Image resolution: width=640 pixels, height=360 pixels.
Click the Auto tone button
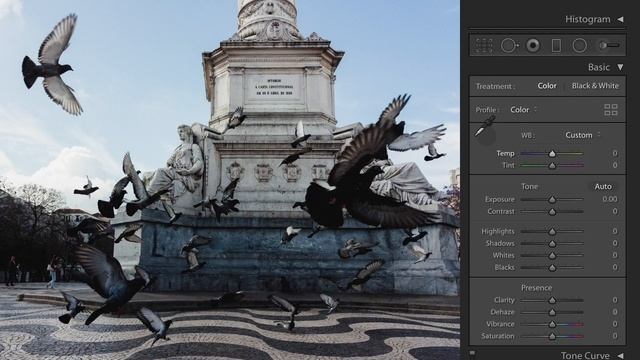603,186
